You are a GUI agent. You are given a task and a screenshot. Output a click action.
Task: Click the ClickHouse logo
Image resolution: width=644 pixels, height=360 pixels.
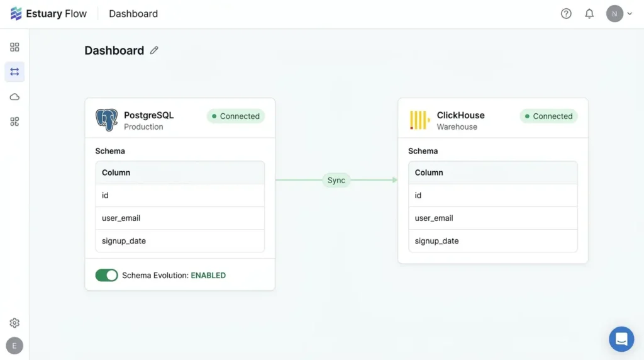pos(419,120)
